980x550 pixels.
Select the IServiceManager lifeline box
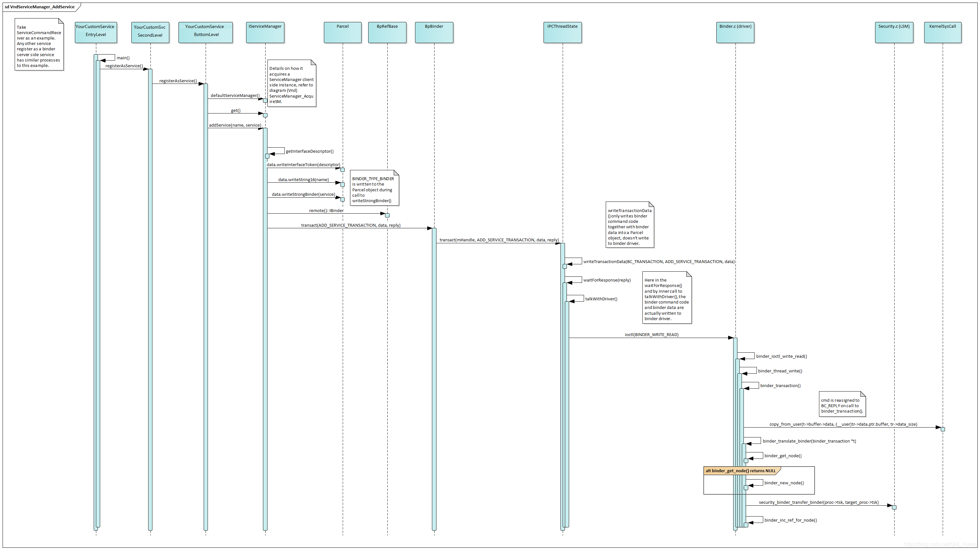point(265,32)
